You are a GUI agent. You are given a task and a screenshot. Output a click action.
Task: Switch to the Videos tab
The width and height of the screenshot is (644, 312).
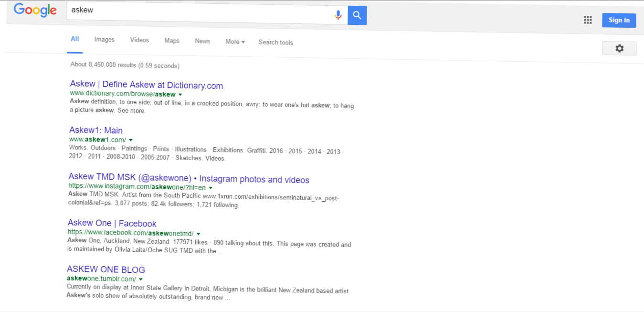(x=139, y=40)
